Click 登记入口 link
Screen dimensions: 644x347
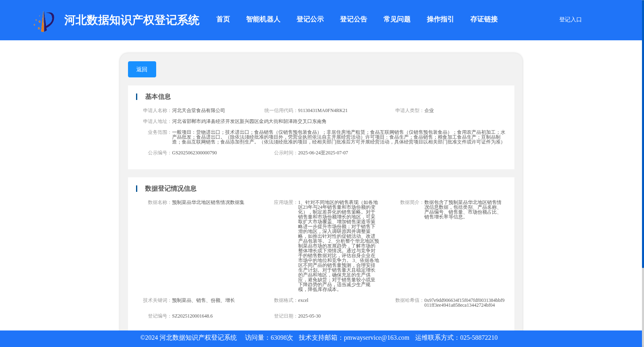(x=570, y=19)
